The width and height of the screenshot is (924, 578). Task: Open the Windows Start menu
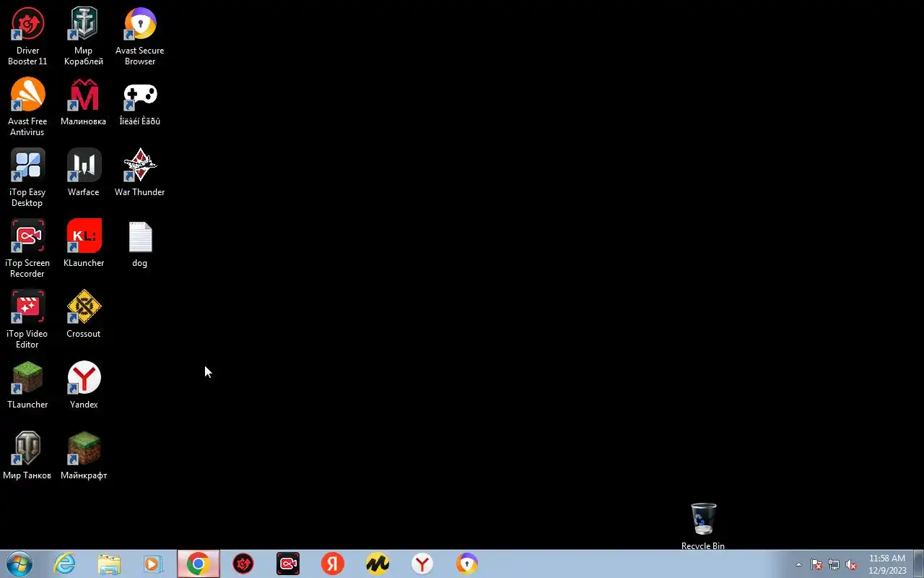point(19,564)
